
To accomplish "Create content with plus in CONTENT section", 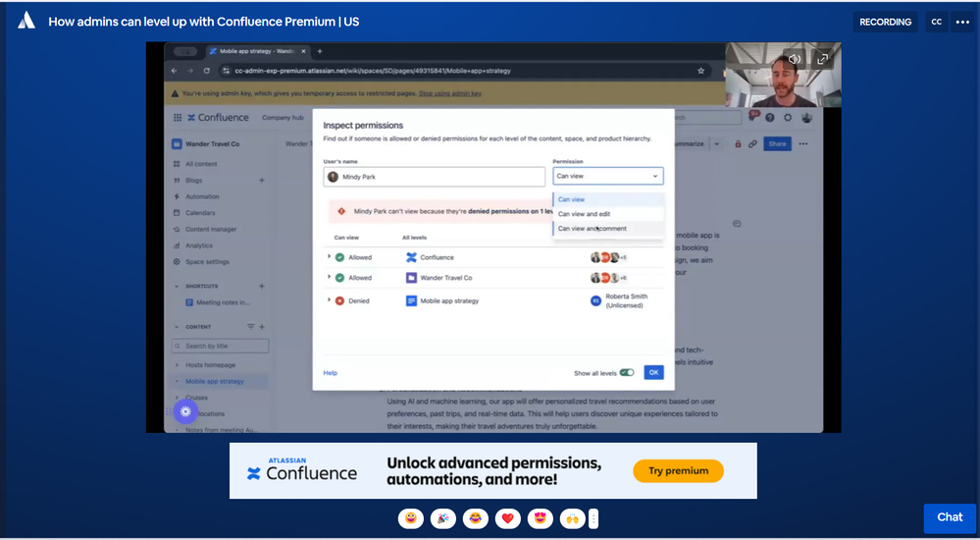I will click(x=262, y=327).
